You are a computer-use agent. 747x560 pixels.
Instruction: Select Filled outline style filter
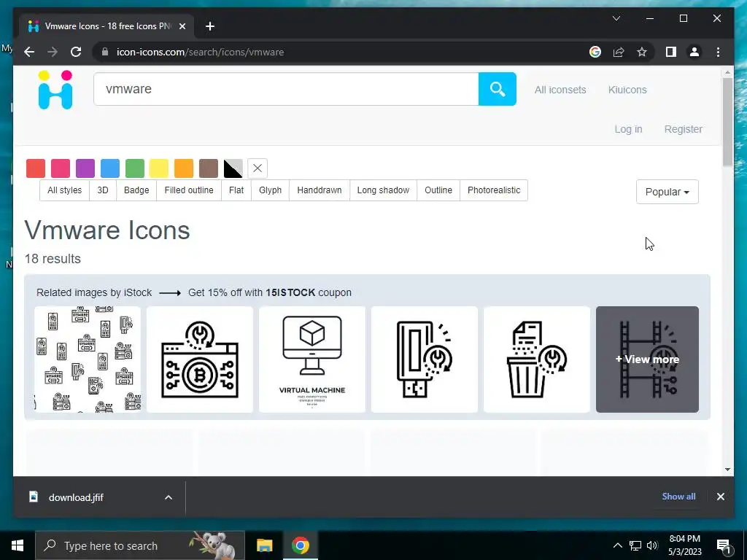189,190
